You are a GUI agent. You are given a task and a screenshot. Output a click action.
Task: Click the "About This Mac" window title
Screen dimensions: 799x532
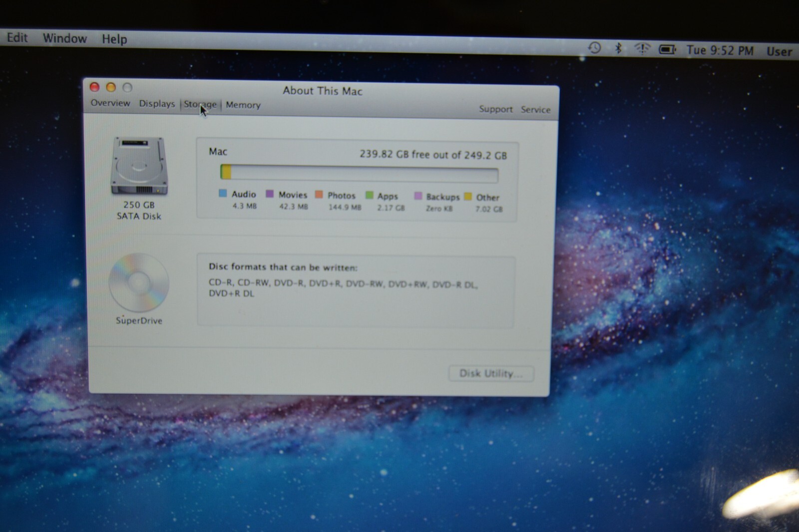323,91
